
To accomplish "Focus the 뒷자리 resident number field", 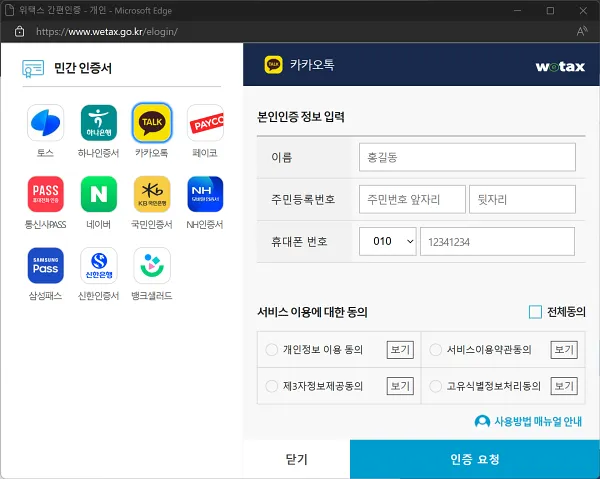I will (522, 199).
